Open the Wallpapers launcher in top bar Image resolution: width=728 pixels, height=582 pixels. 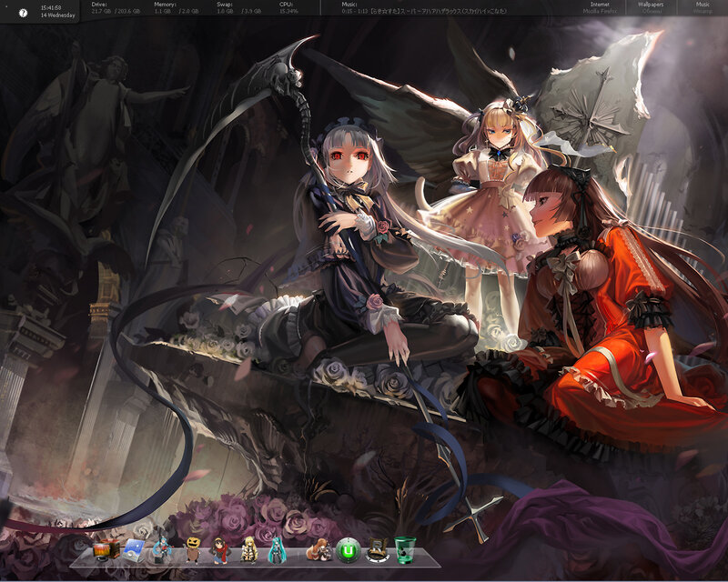click(651, 7)
